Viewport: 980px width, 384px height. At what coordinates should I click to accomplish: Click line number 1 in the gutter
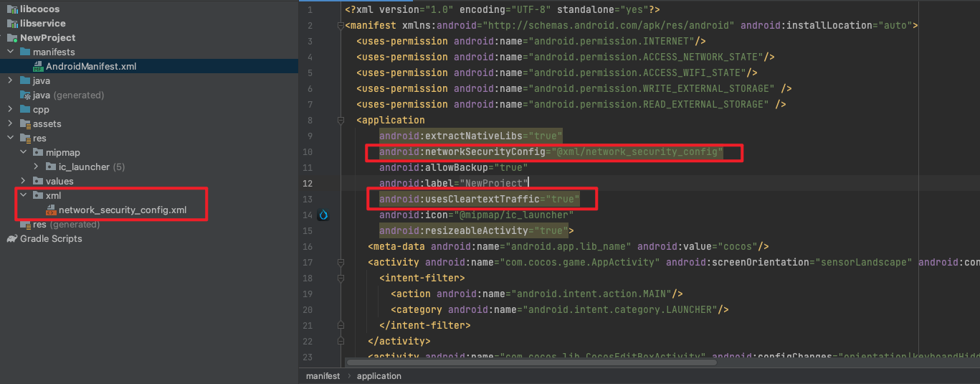(310, 10)
